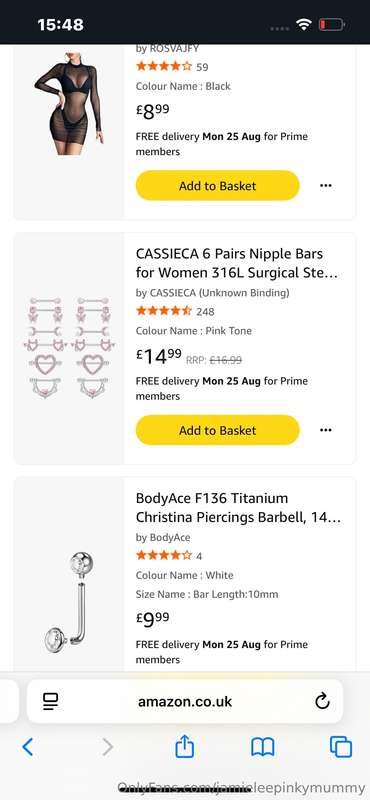This screenshot has height=800, width=370.
Task: Show open tabs overview icon
Action: tap(340, 747)
